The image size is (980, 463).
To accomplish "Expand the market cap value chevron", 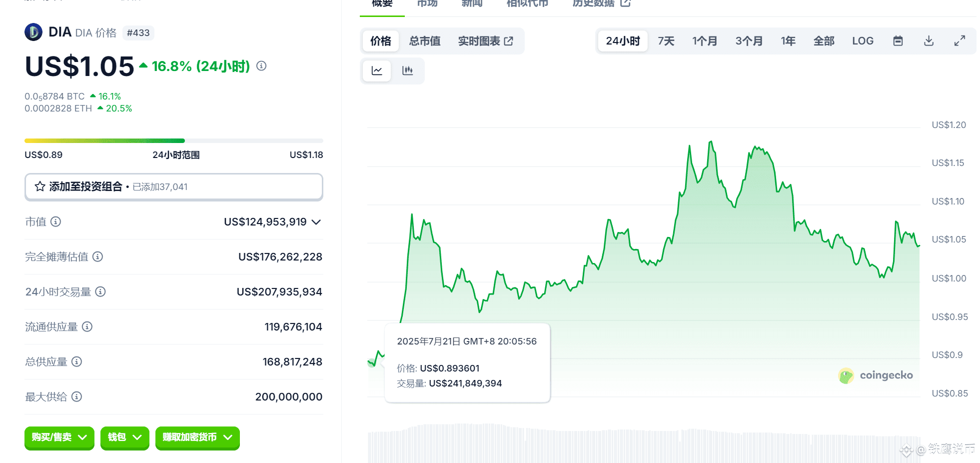I will tap(316, 222).
